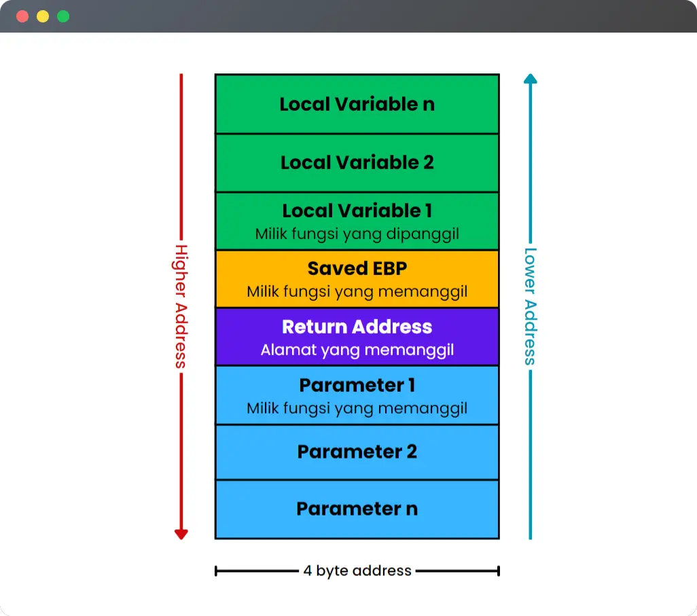Click the "Milik fungsi yang dipanggil" caption
Viewport: 697px width, 616px height.
coord(357,234)
